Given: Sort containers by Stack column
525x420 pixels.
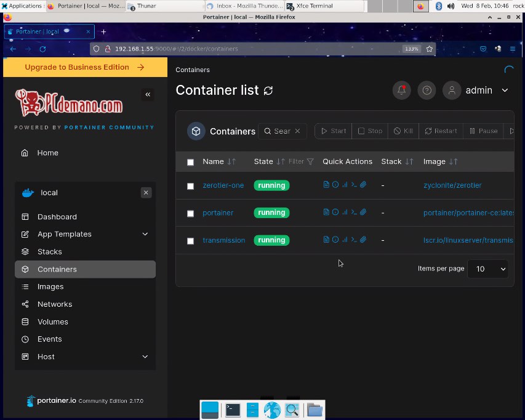Looking at the screenshot, I should coord(397,161).
